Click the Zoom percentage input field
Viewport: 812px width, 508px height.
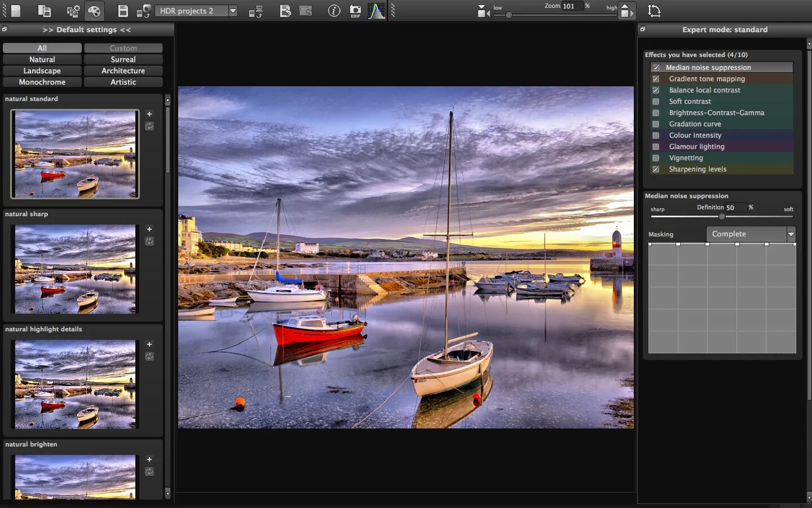572,6
